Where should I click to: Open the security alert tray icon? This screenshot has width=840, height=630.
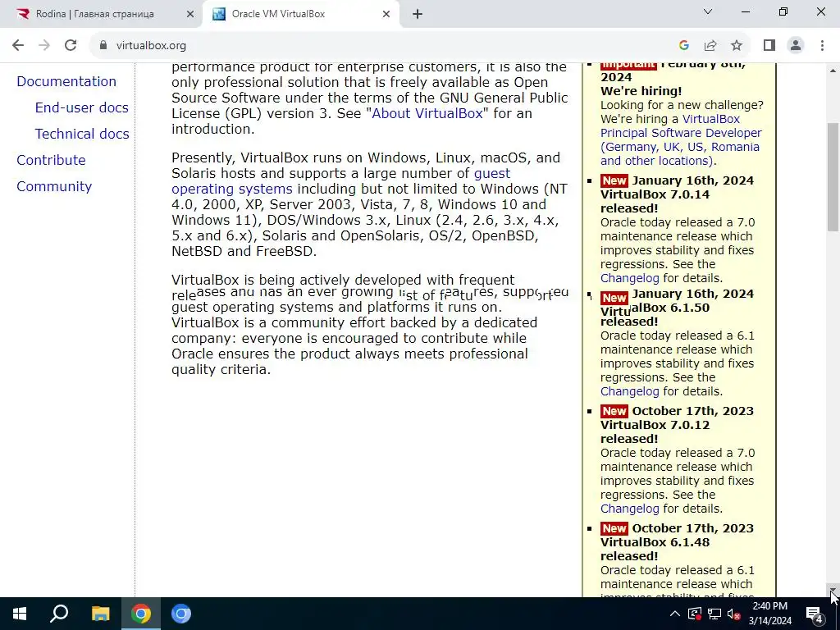[x=694, y=614]
